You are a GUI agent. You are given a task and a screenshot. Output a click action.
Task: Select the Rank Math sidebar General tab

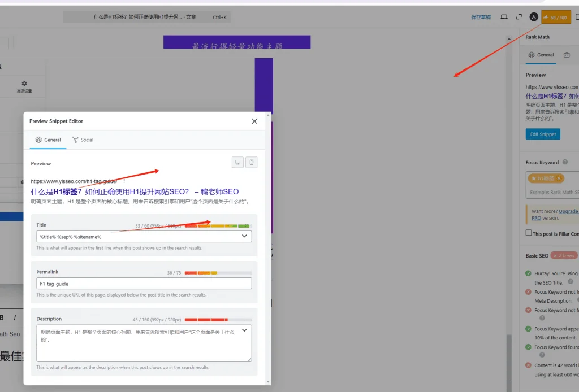pos(541,55)
